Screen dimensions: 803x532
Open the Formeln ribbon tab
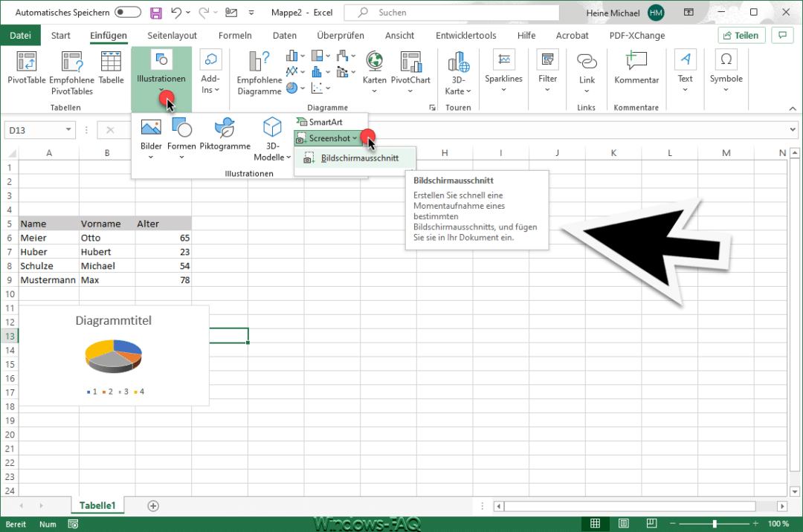[x=235, y=36]
